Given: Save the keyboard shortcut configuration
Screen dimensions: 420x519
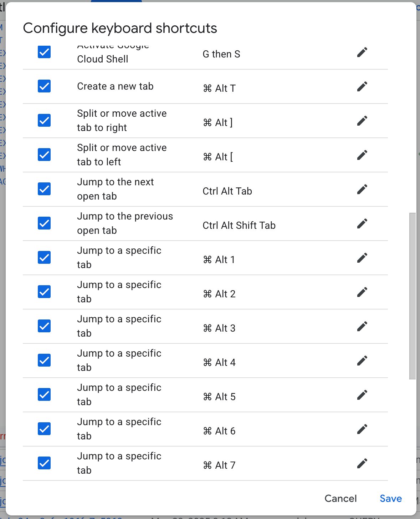Looking at the screenshot, I should click(391, 499).
